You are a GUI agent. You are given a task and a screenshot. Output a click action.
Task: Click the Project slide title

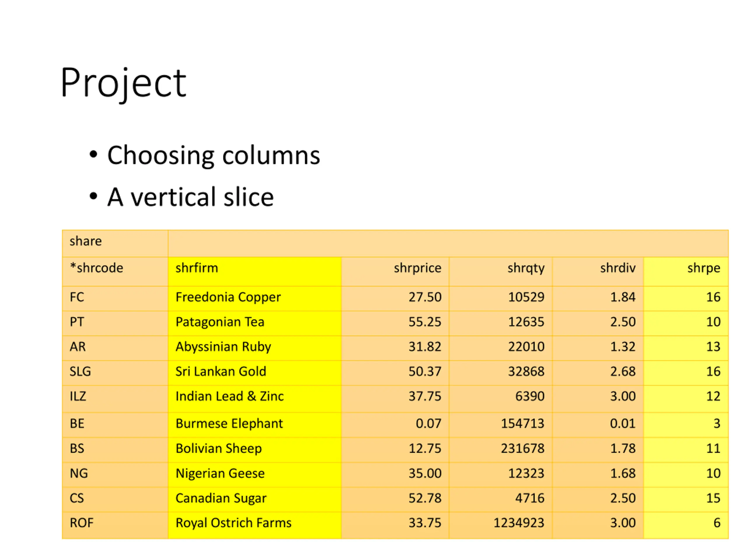(123, 83)
